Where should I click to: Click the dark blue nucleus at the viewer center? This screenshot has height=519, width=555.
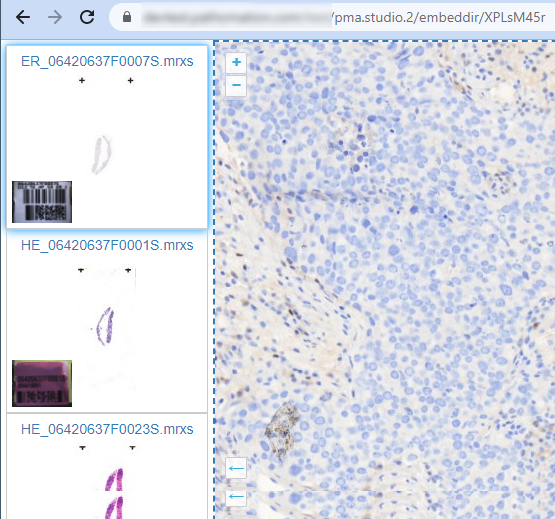(414, 210)
